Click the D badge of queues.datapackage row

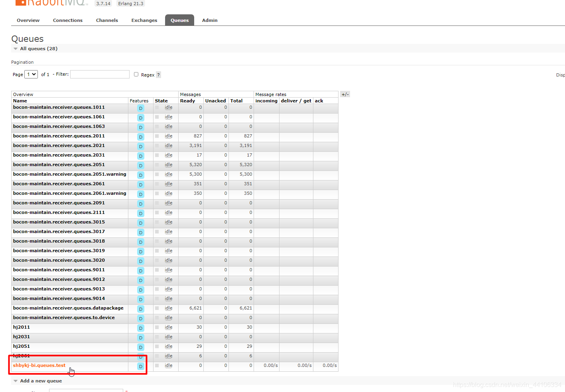[141, 309]
